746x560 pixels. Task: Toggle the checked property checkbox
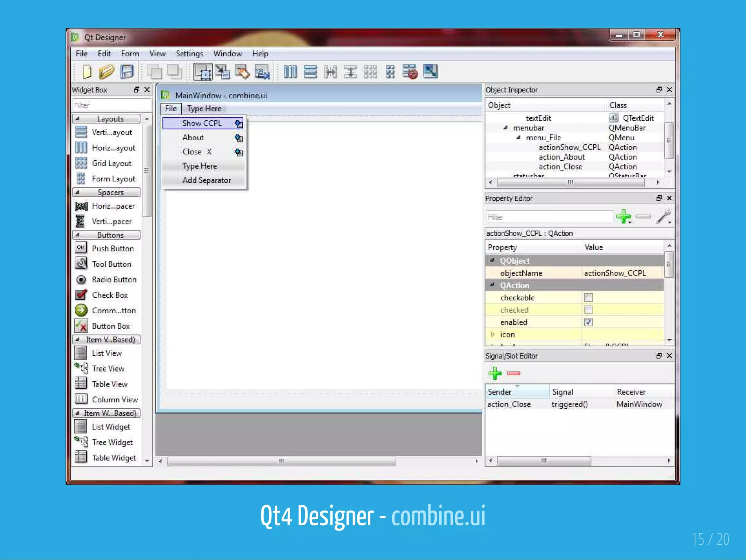pyautogui.click(x=588, y=310)
